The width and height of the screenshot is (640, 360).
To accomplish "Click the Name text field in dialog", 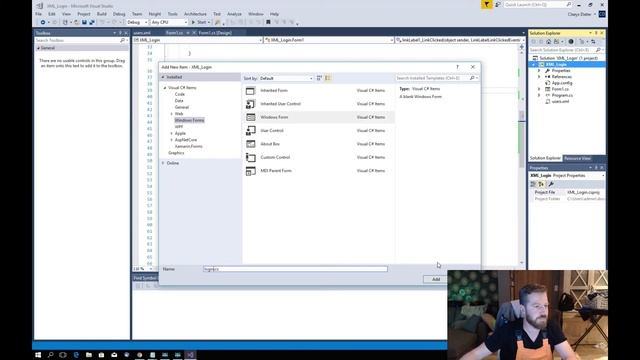I will pyautogui.click(x=296, y=269).
